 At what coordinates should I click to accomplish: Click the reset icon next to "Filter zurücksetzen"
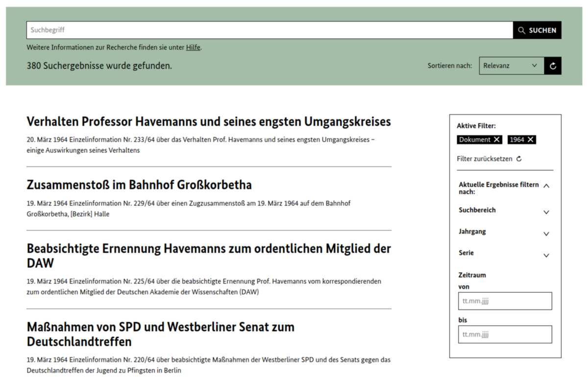(x=519, y=158)
